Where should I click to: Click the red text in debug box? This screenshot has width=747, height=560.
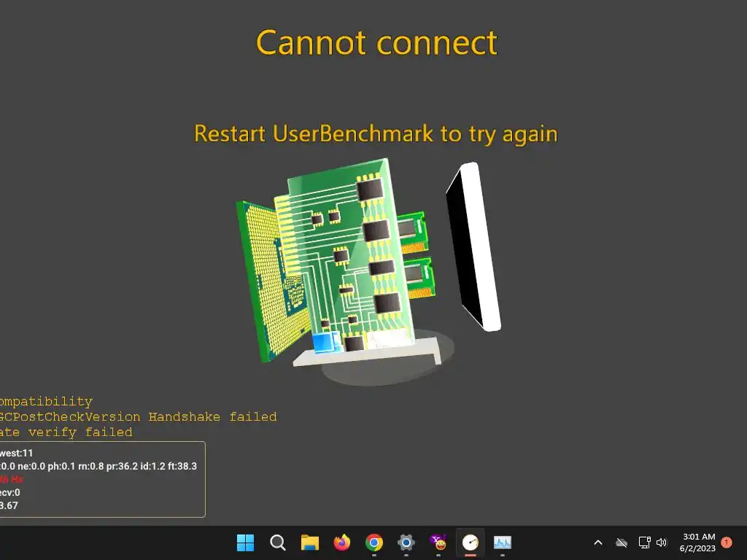[12, 479]
